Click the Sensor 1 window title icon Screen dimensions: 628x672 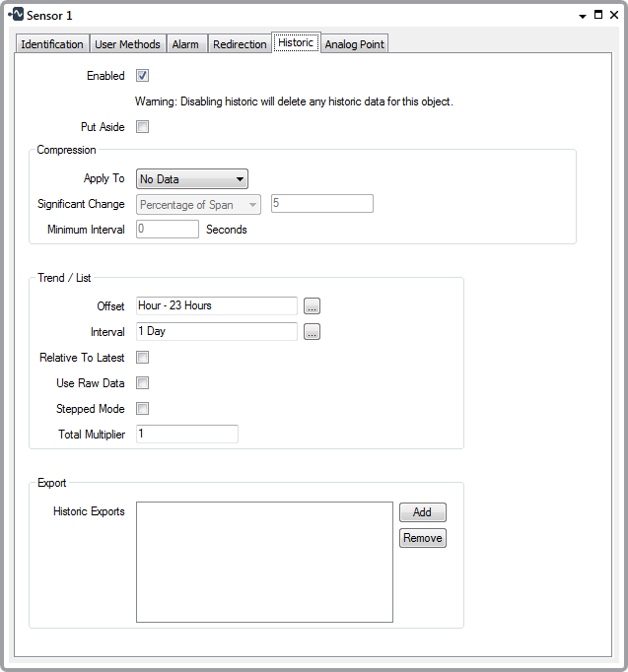pos(15,15)
